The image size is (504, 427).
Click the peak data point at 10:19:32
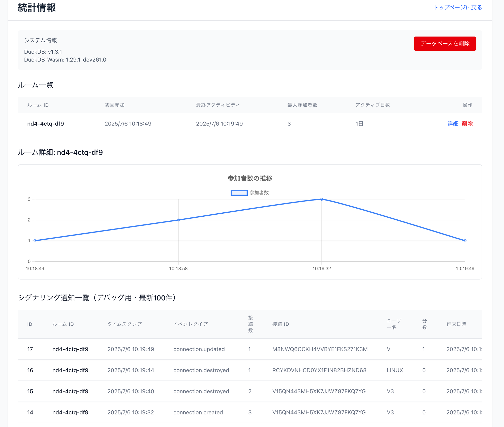(x=322, y=199)
